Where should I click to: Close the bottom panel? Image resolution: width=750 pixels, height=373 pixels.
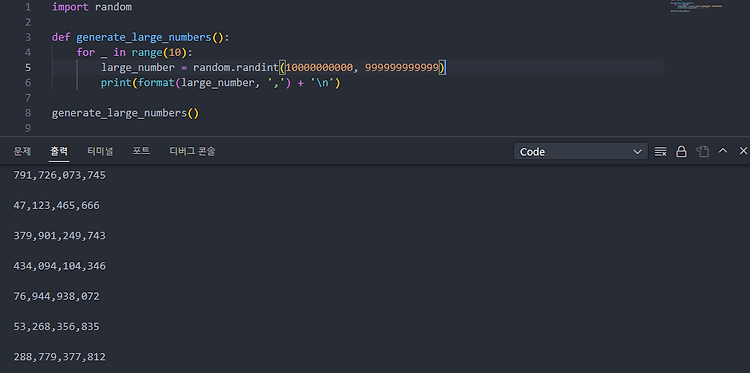click(743, 151)
